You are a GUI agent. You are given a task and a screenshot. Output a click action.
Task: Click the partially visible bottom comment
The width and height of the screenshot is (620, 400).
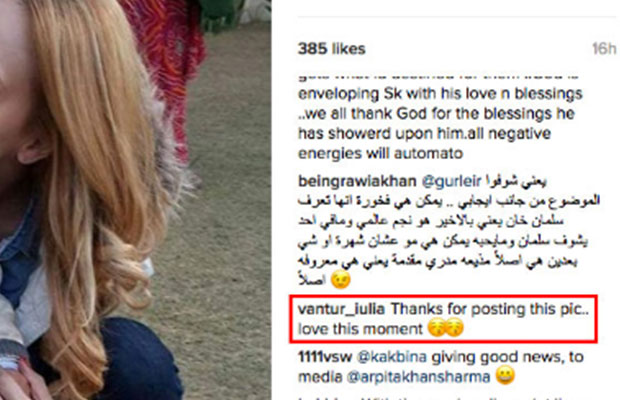click(x=435, y=397)
